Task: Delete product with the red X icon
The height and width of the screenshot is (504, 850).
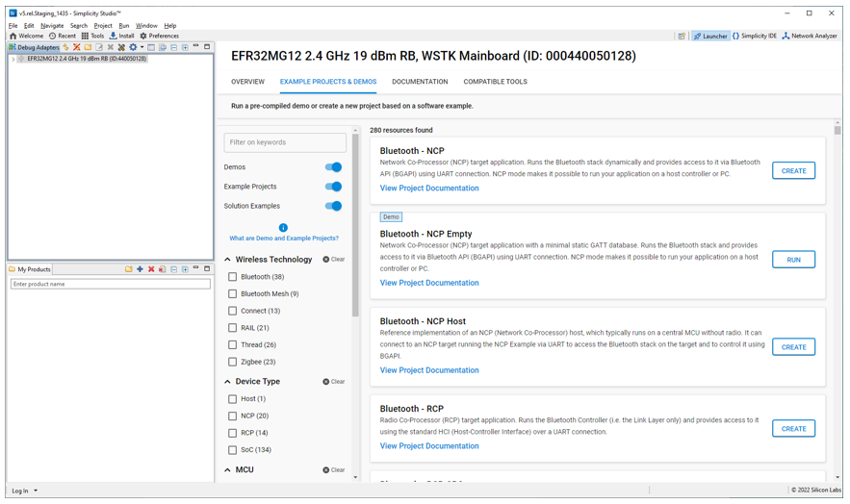Action: 151,269
